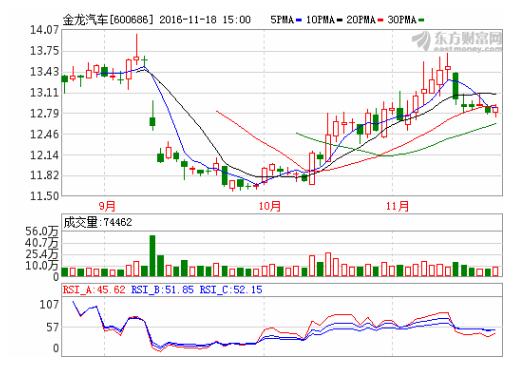This screenshot has width=528, height=365.
Task: Click the 成交量:74462 volume label
Action: tap(98, 222)
